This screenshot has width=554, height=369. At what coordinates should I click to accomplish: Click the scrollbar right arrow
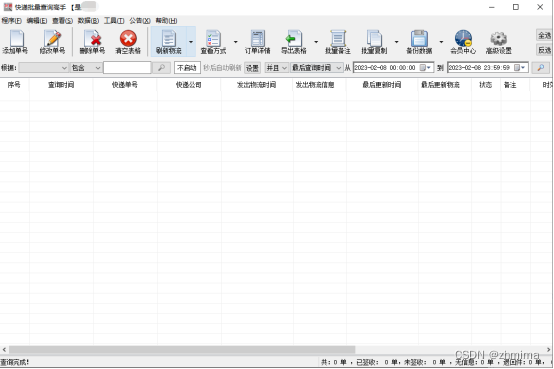coord(548,350)
